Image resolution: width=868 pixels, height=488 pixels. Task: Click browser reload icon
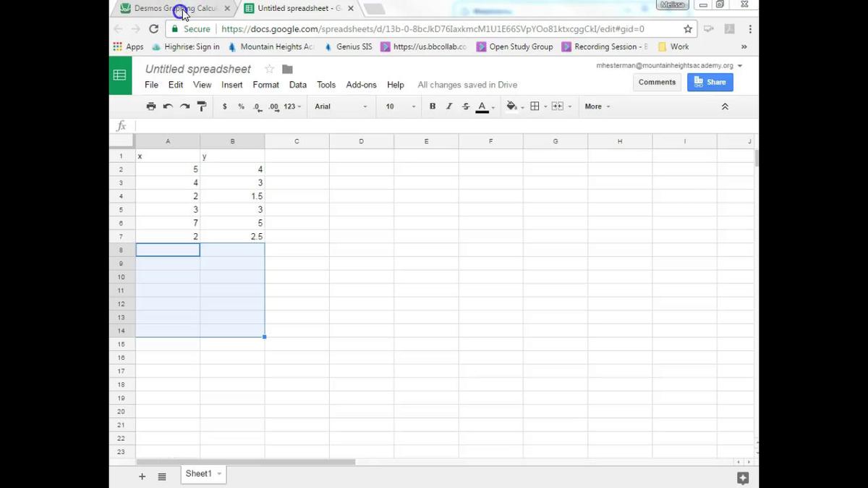click(x=153, y=29)
